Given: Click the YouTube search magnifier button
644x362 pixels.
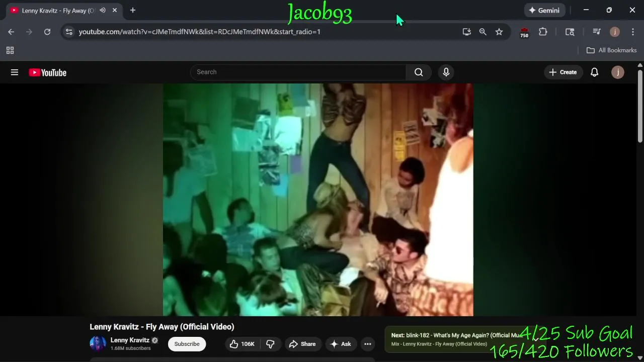Looking at the screenshot, I should pos(419,72).
